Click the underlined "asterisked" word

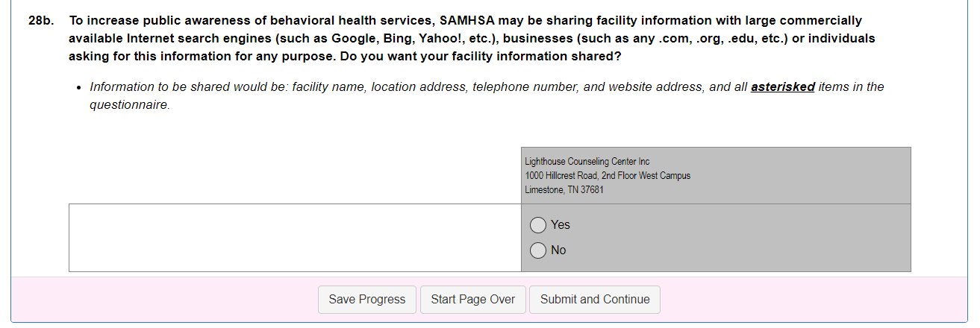coord(782,87)
